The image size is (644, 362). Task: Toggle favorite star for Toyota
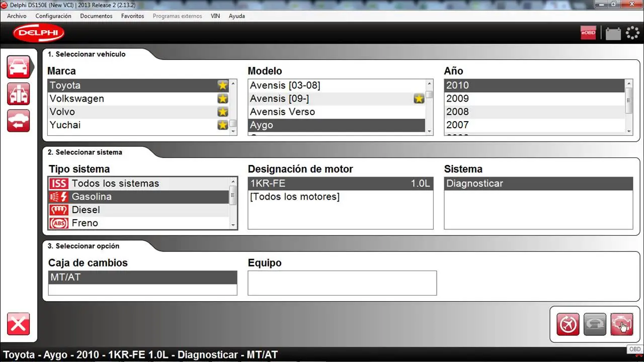point(223,85)
